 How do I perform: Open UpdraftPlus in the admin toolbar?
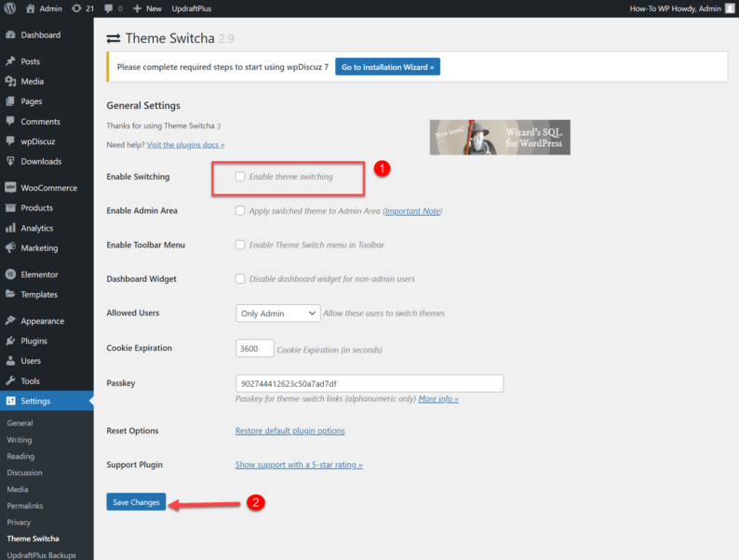(x=192, y=8)
